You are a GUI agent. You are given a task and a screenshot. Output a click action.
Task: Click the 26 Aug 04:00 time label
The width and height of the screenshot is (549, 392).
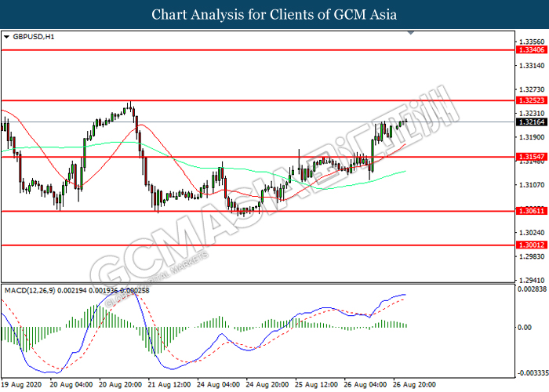click(365, 385)
